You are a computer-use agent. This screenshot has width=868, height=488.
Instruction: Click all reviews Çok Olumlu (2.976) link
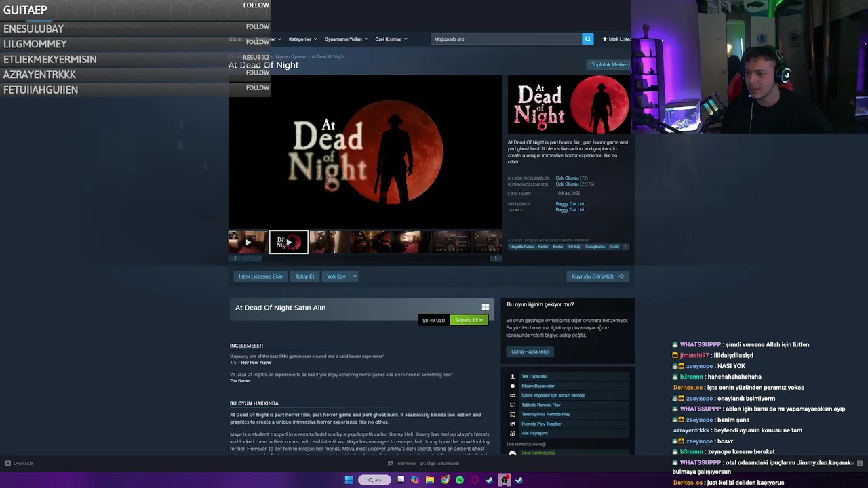click(x=575, y=184)
